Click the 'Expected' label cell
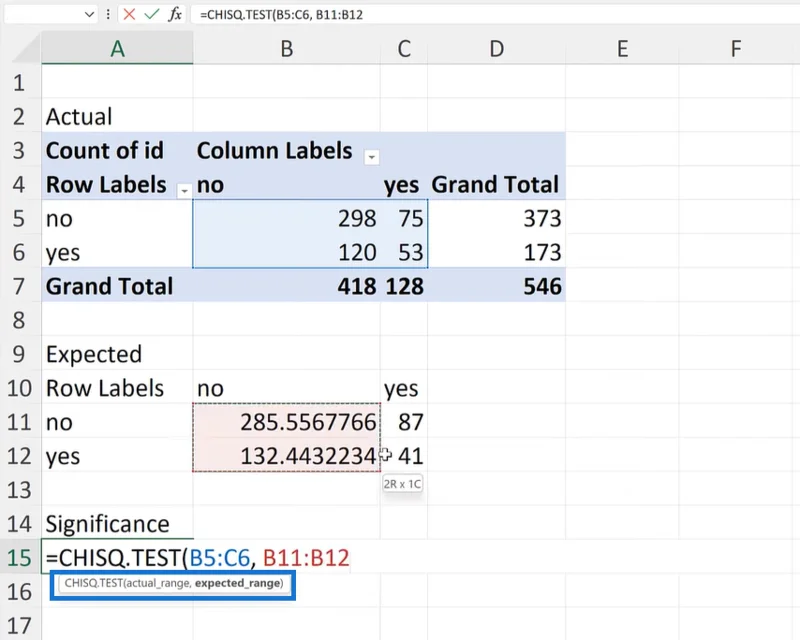The width and height of the screenshot is (800, 640). (117, 354)
